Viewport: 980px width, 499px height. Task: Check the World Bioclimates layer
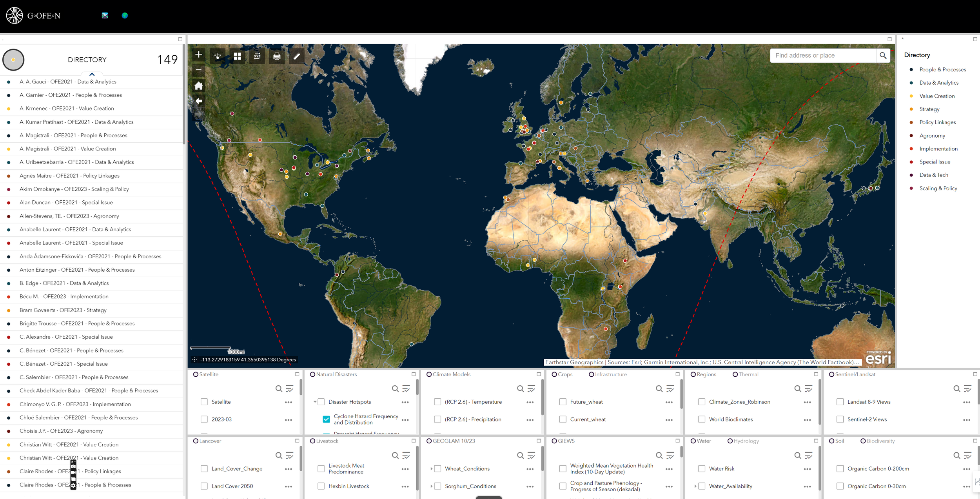pyautogui.click(x=702, y=419)
